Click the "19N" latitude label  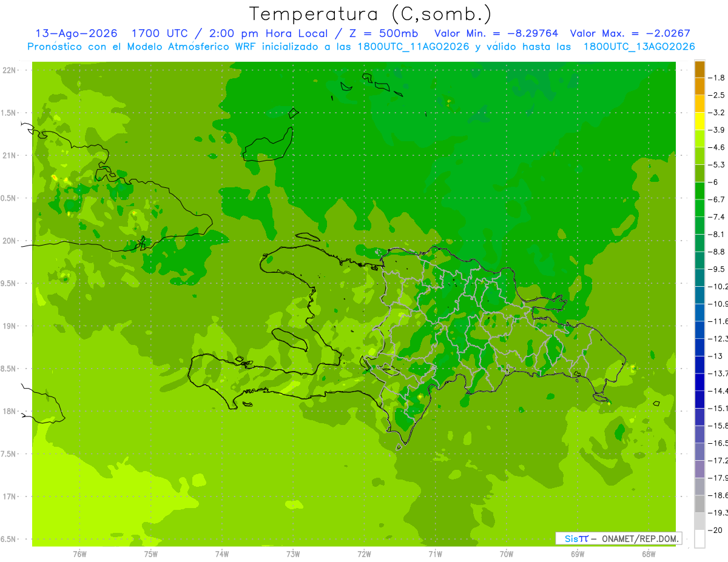click(x=10, y=326)
